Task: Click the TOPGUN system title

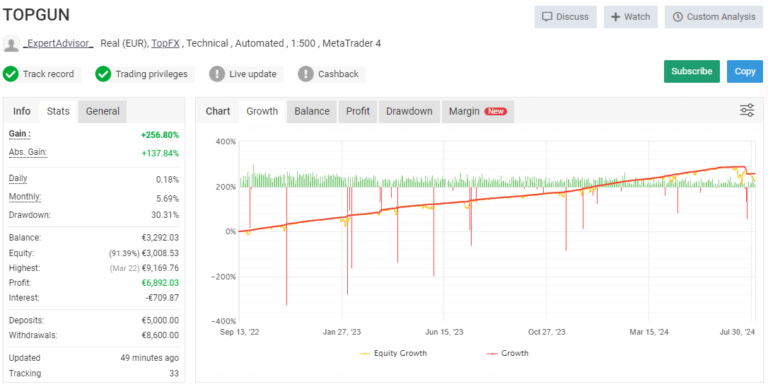Action: click(37, 15)
